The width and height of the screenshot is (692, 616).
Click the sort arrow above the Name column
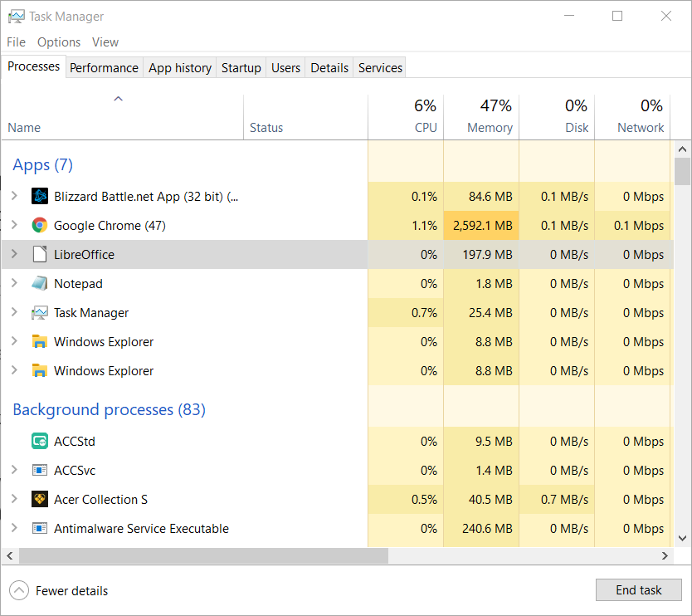[x=119, y=99]
